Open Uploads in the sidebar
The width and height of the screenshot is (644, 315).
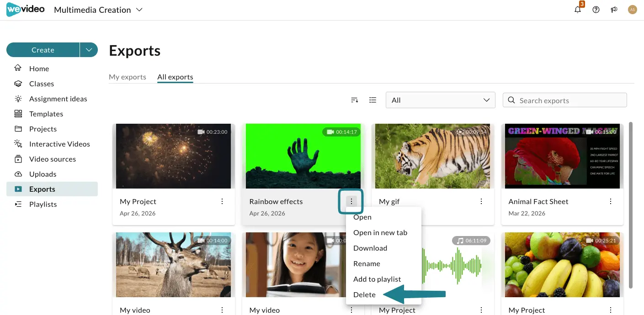pos(52,174)
